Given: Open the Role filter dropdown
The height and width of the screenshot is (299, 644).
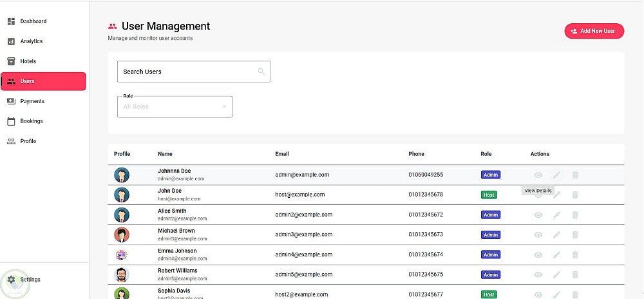Looking at the screenshot, I should pos(174,107).
